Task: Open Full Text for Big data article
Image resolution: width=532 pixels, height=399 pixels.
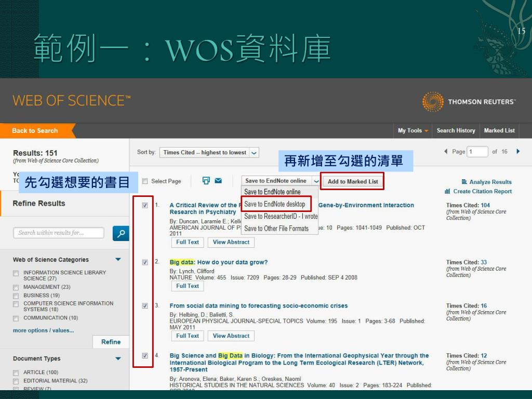Action: [x=187, y=286]
